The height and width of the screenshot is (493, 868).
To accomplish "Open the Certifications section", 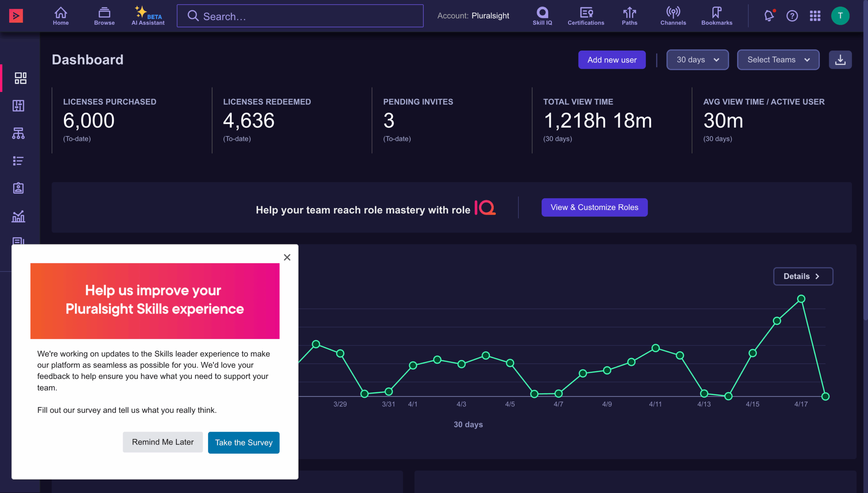I will [x=586, y=16].
